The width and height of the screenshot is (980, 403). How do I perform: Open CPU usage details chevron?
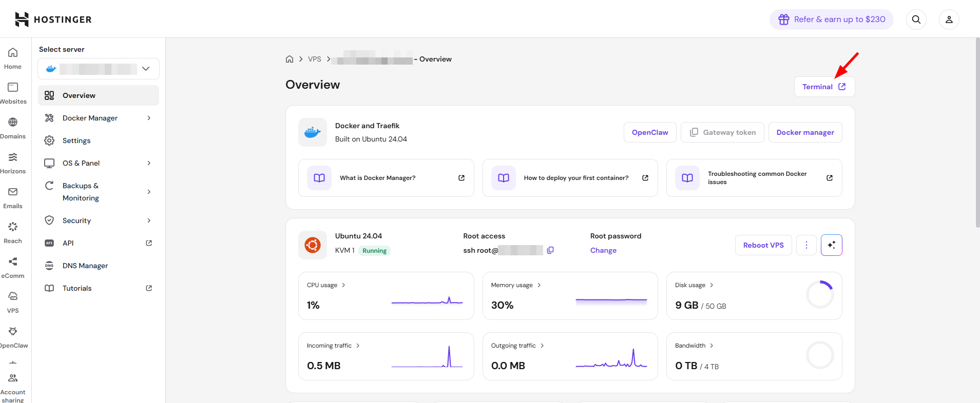point(343,285)
